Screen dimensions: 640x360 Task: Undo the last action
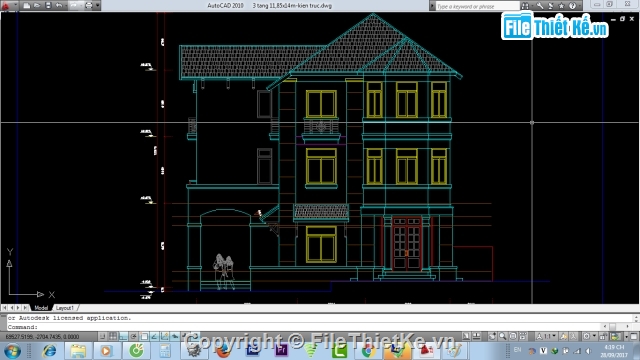coord(59,5)
